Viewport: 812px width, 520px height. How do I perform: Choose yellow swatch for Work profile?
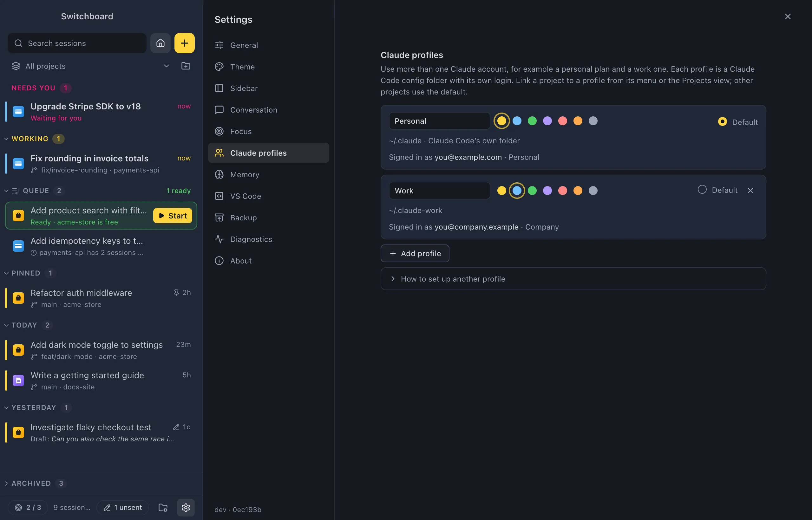[x=501, y=191]
